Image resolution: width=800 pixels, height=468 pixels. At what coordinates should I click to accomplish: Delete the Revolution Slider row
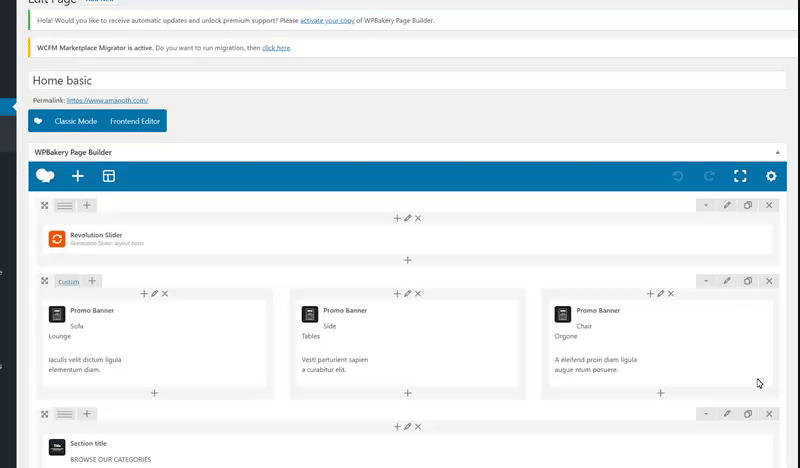click(769, 205)
